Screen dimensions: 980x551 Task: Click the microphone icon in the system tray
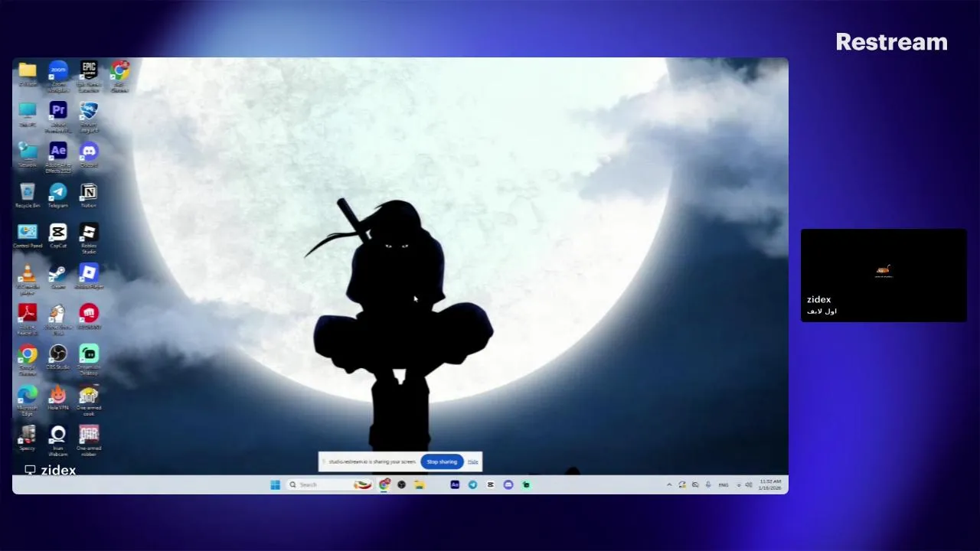tap(708, 484)
